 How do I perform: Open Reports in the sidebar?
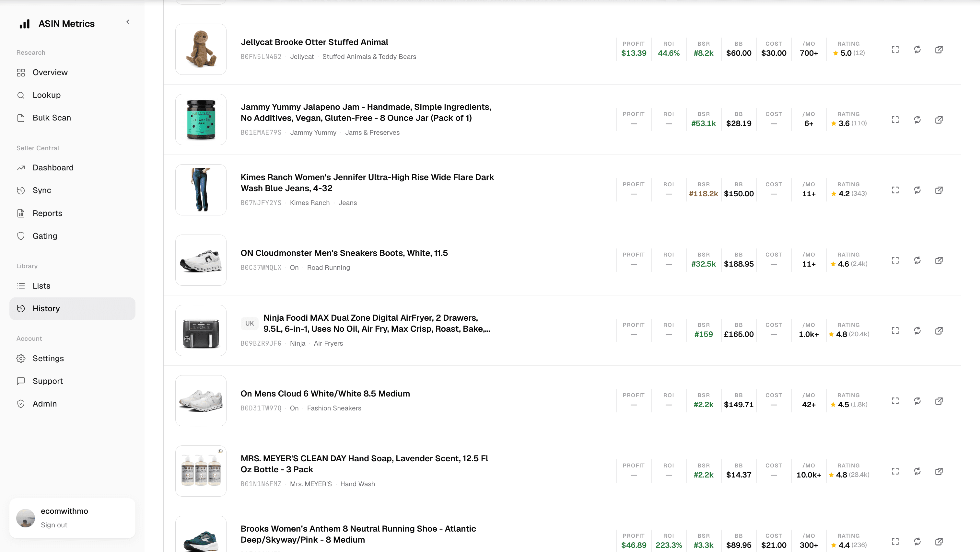tap(72, 213)
